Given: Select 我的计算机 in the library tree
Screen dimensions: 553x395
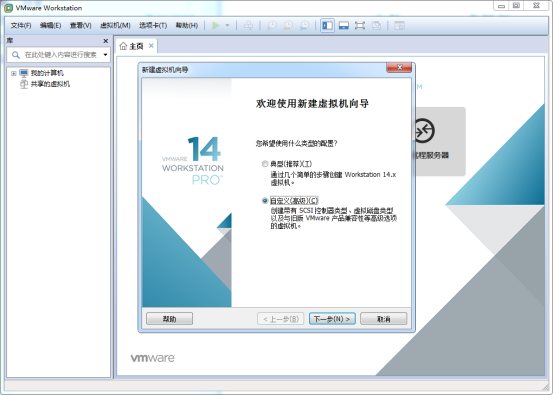Looking at the screenshot, I should pos(47,73).
